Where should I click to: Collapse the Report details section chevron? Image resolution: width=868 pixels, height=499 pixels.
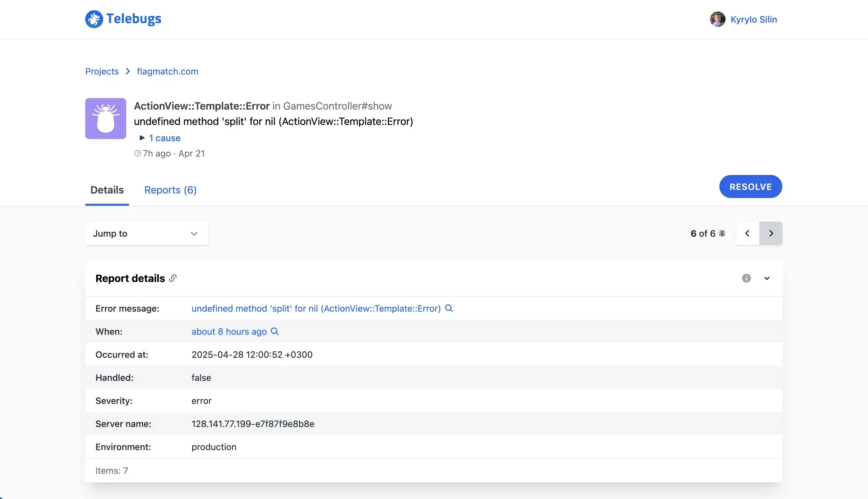pos(767,278)
